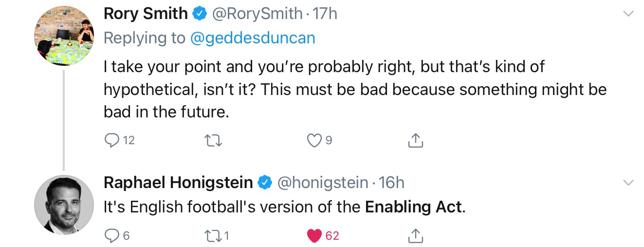Viewport: 644px width, 247px height.
Task: Open the 17h timestamp on Rory's tweet
Action: pos(325,14)
